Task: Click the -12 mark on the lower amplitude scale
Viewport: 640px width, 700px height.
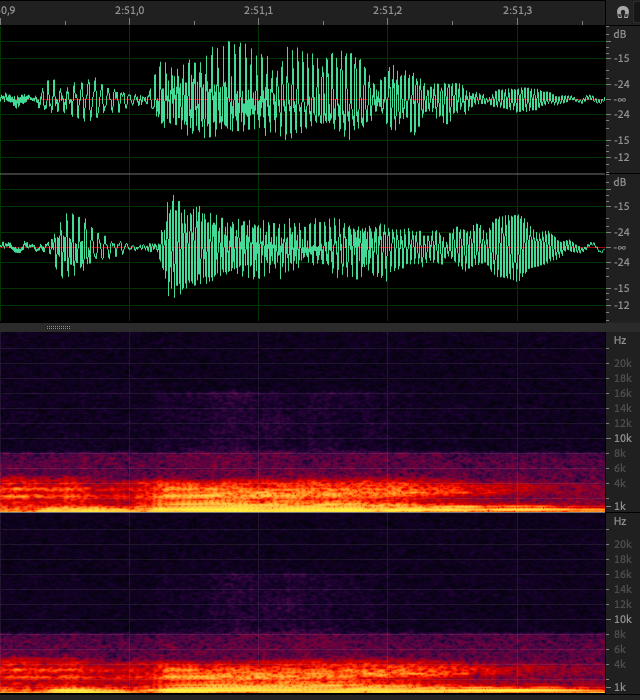Action: (622, 305)
